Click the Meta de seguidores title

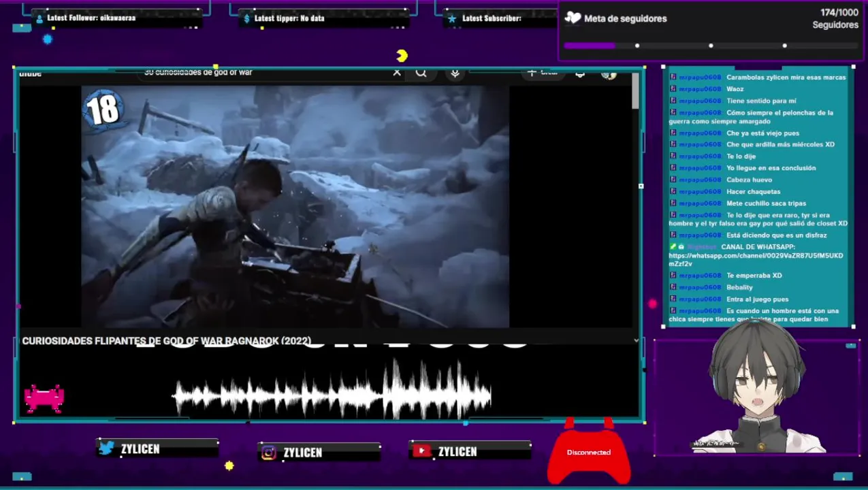point(626,18)
